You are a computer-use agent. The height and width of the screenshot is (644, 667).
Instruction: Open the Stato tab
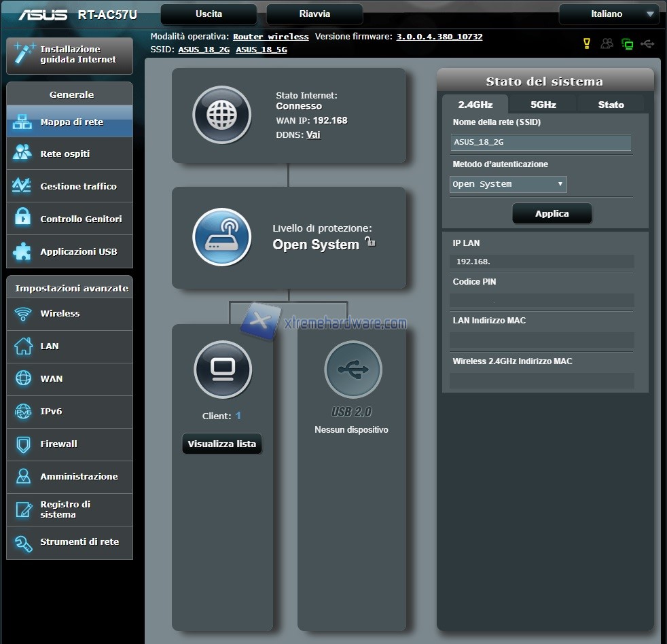click(x=611, y=105)
